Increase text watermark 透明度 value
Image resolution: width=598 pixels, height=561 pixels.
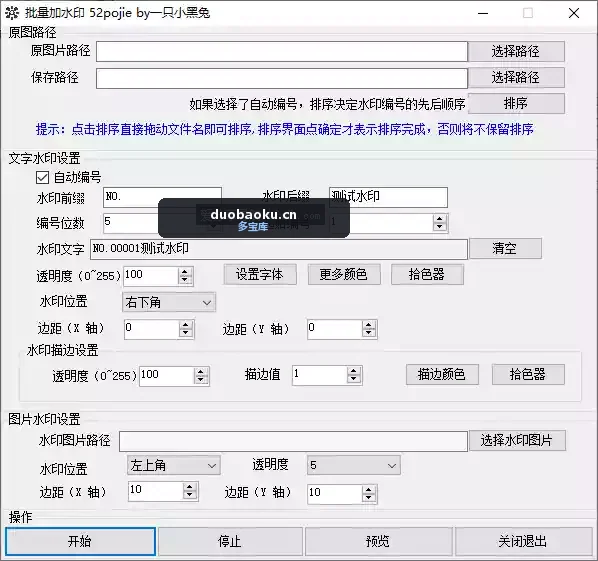point(185,272)
